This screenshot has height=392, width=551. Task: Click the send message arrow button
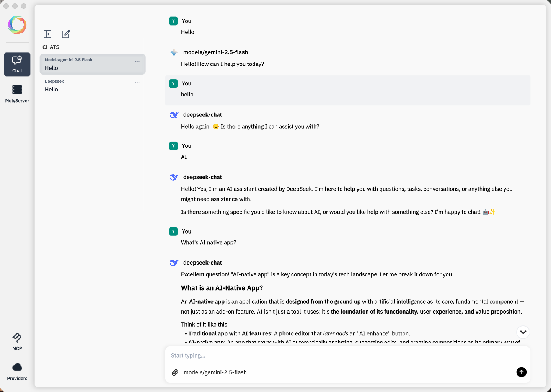pos(521,372)
